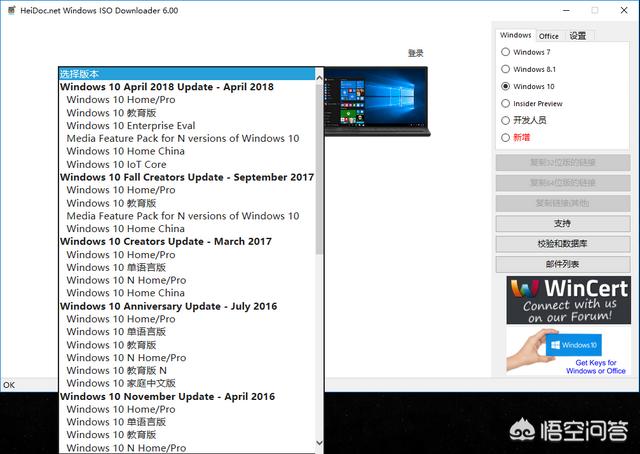Click the dropdown list scroll-down arrow

[x=319, y=443]
